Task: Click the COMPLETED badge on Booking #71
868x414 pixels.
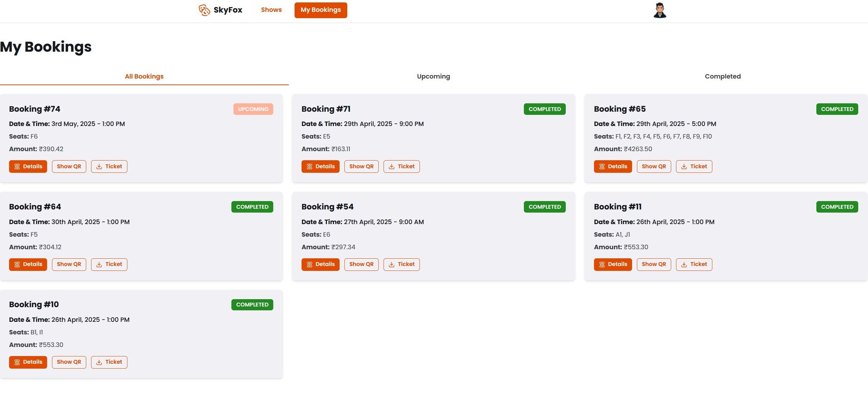Action: (x=545, y=109)
